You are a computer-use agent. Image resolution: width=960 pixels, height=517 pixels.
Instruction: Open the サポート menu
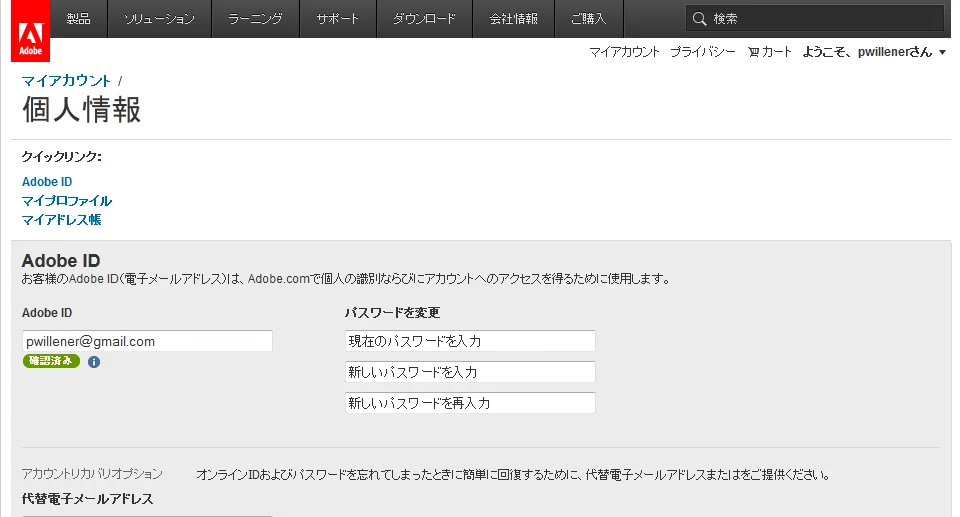click(x=338, y=19)
